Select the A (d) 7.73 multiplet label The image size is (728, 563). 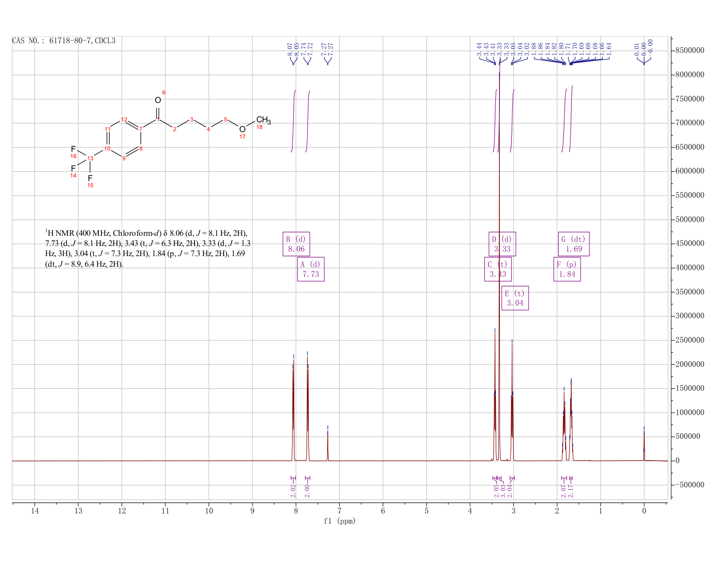[x=311, y=269]
